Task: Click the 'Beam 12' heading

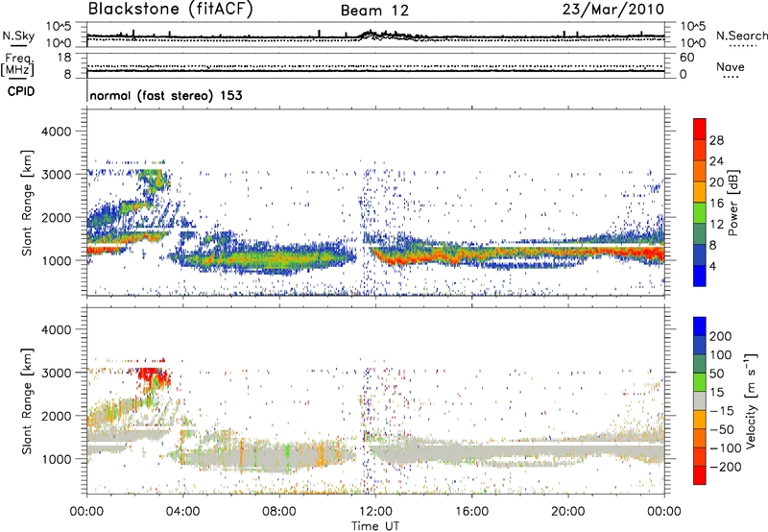Action: tap(374, 11)
